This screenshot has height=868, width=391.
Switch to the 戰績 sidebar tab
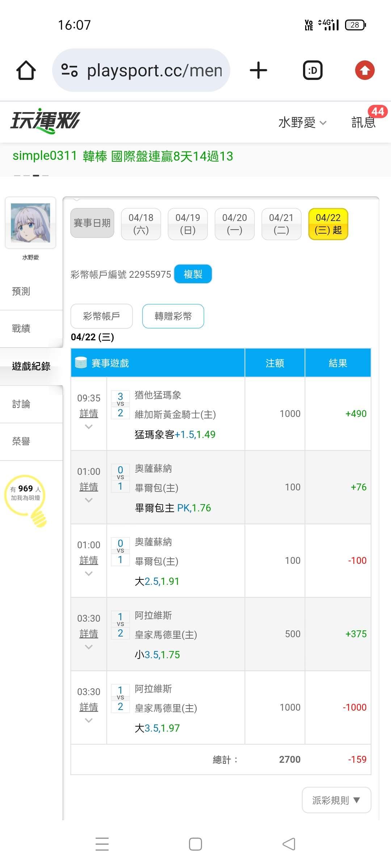[21, 328]
